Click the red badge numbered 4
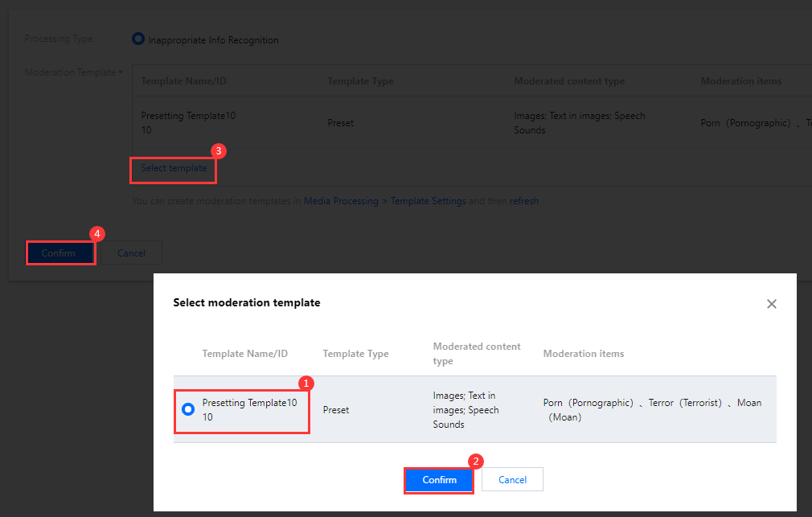 coord(97,234)
